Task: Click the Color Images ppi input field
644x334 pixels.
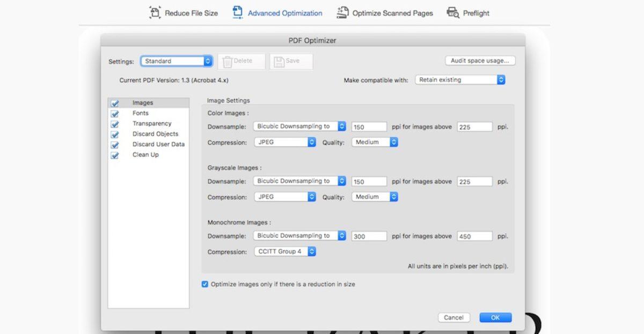Action: [x=369, y=127]
